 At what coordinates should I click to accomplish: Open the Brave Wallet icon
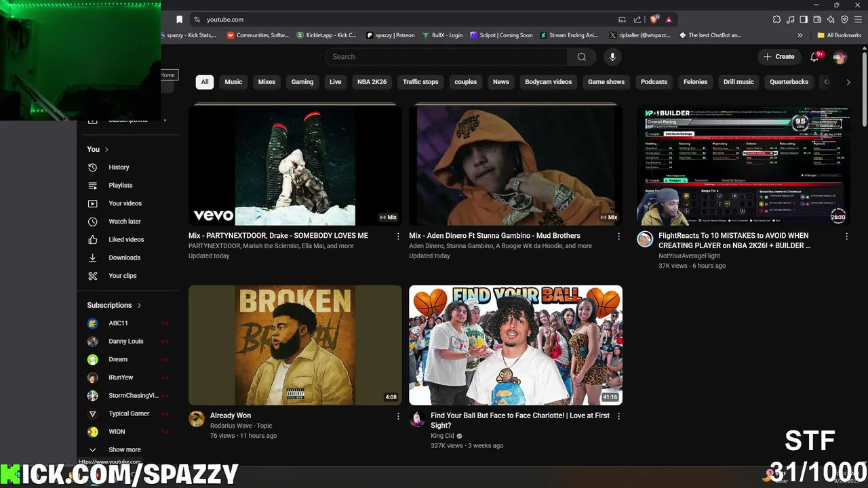coord(817,20)
